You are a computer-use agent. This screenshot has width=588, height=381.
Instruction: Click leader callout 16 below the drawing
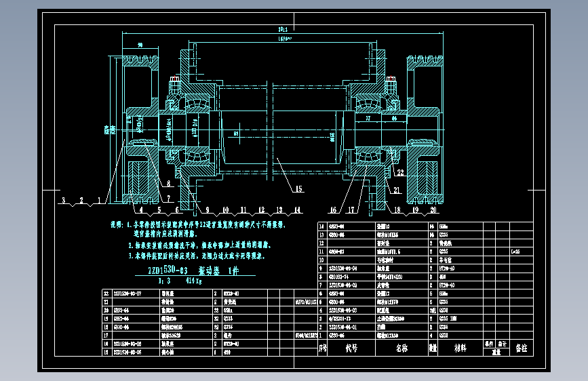(333, 210)
